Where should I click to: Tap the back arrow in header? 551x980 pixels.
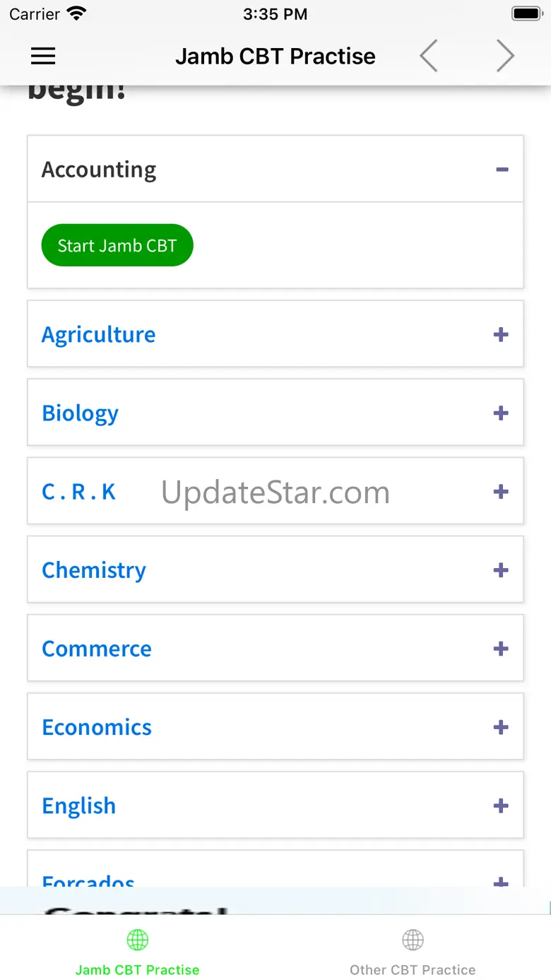pos(429,57)
